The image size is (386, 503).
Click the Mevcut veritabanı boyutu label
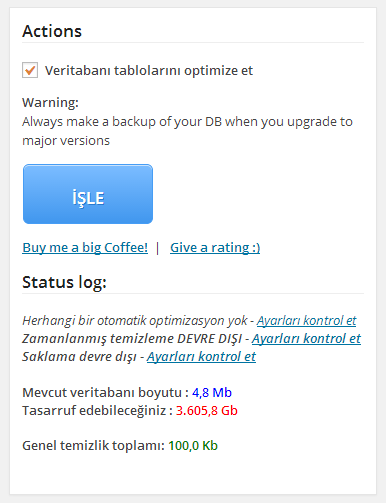(105, 392)
